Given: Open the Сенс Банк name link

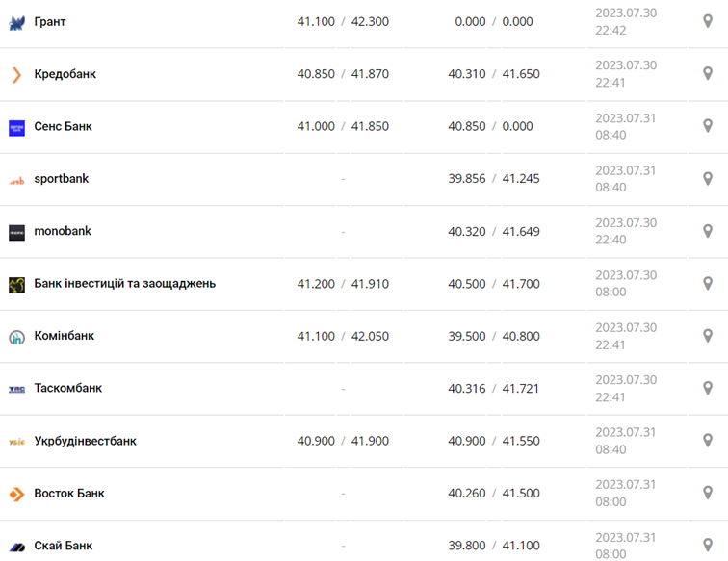Looking at the screenshot, I should [63, 126].
